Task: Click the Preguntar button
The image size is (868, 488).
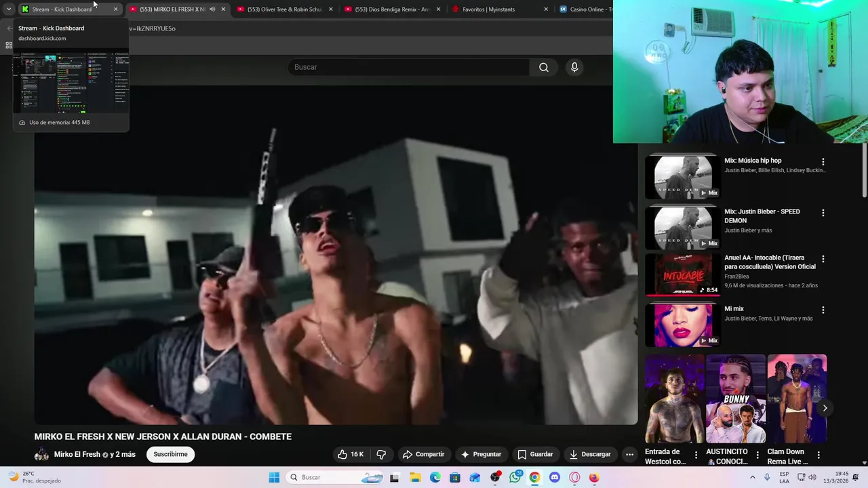Action: click(481, 454)
